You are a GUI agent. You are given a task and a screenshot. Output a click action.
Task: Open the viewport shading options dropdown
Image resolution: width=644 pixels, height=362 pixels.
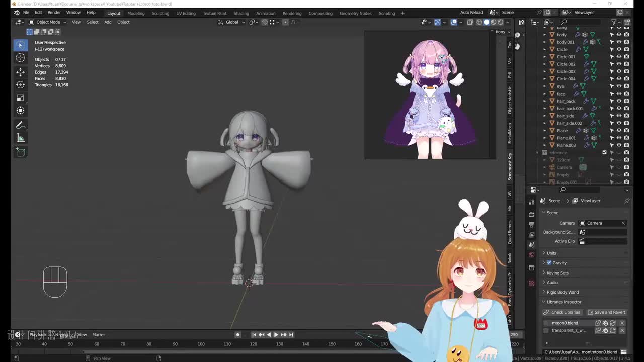point(507,22)
